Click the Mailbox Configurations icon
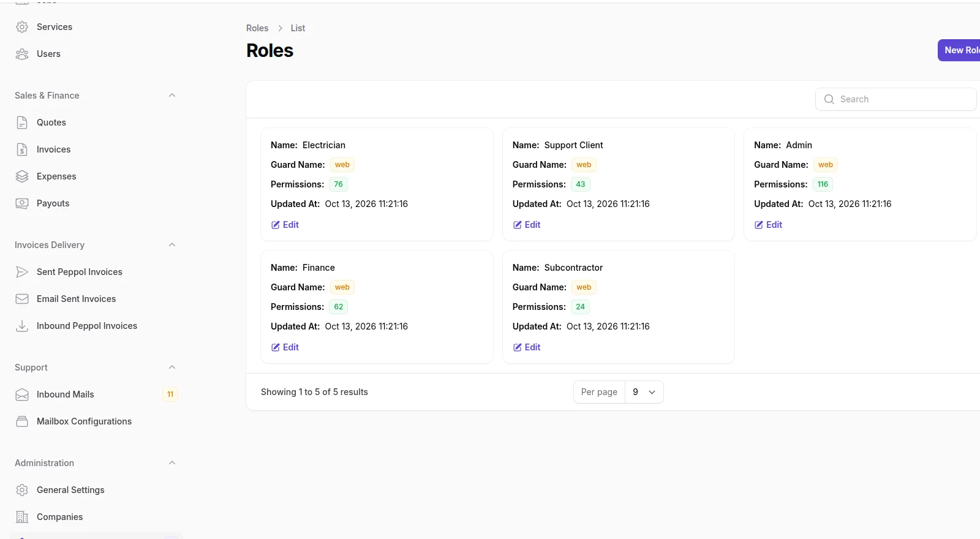 (x=22, y=421)
